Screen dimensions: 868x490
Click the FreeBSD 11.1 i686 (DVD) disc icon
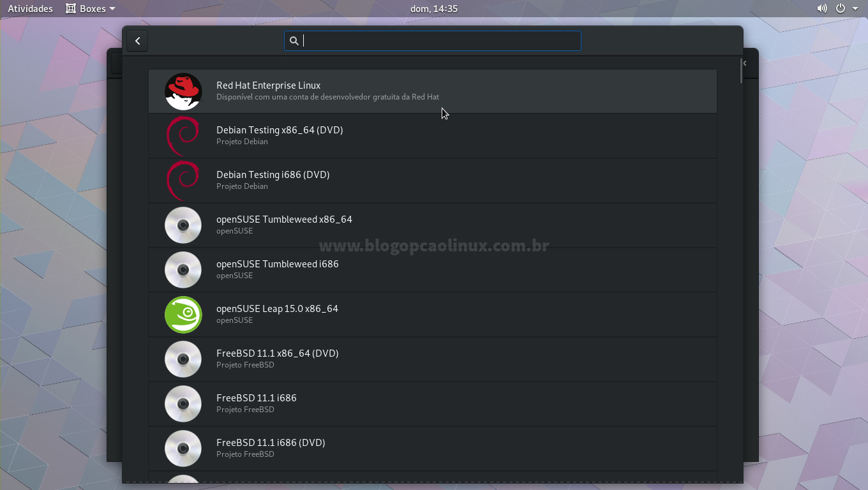pos(183,449)
